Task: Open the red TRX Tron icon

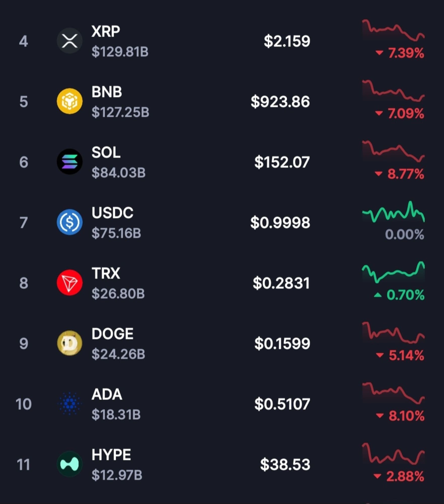Action: (x=70, y=283)
